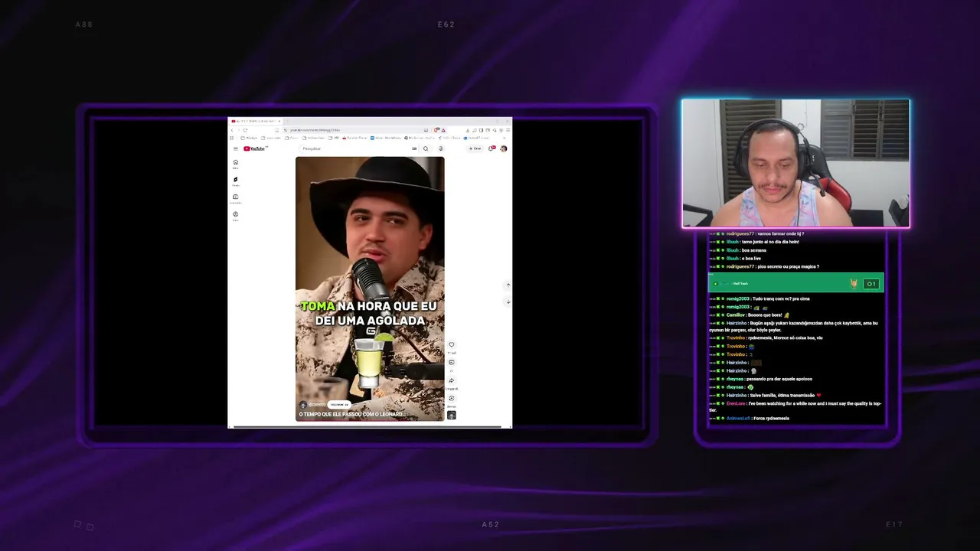980x551 pixels.
Task: Subscribe to the Short's channel
Action: pyautogui.click(x=339, y=405)
